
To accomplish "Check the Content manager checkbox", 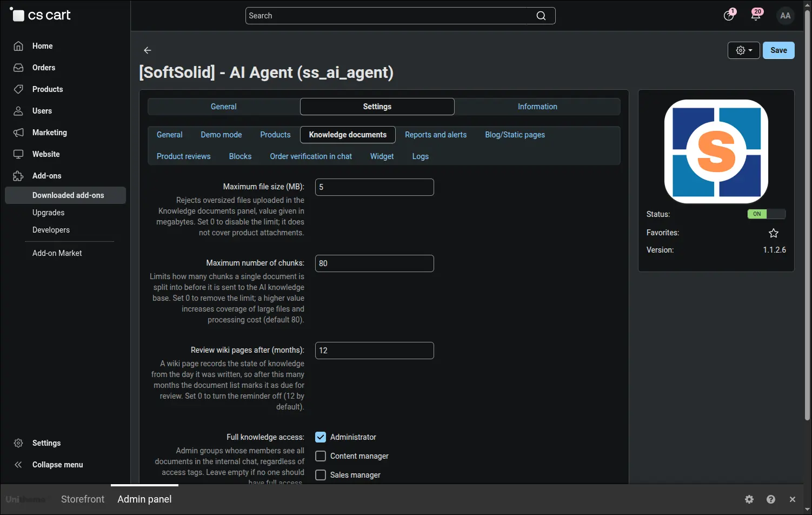I will (x=321, y=456).
